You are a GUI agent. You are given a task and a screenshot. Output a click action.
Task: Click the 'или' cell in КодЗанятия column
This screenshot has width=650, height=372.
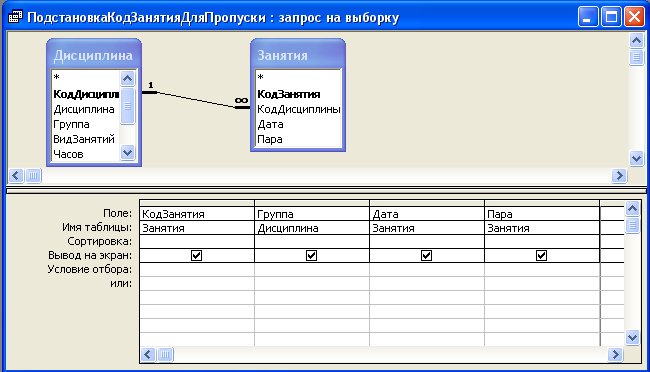pos(197,284)
